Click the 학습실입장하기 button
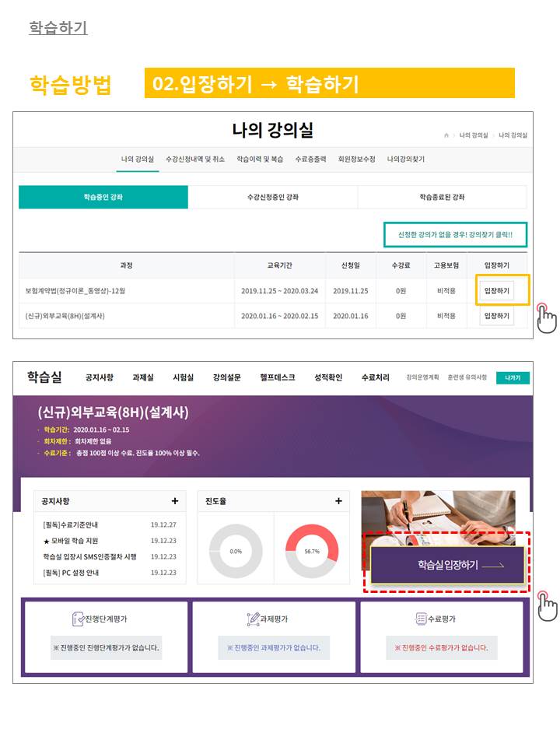 [x=448, y=565]
